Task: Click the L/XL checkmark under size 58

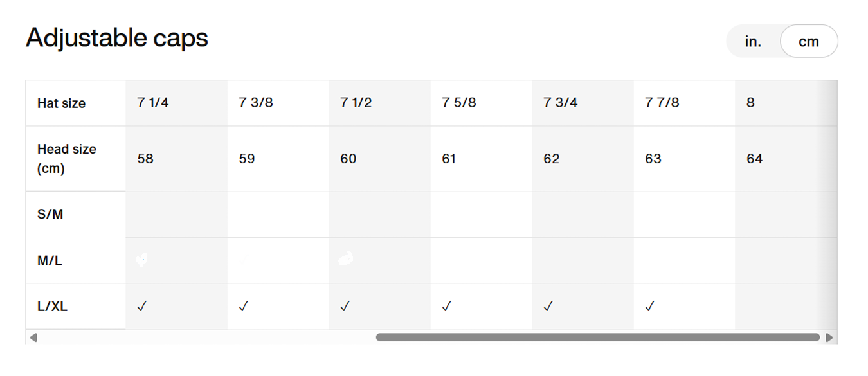Action: pos(142,307)
